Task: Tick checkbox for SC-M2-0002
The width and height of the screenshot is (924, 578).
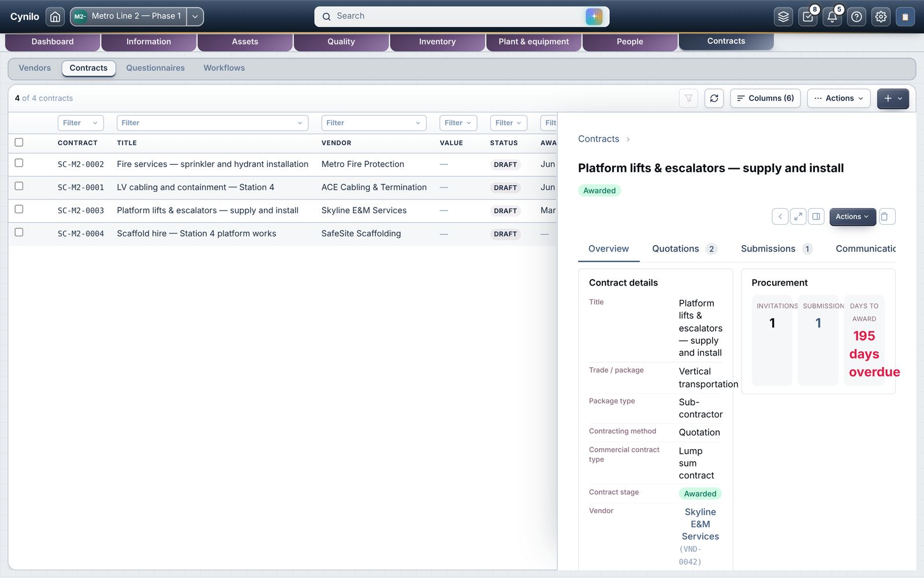Action: [19, 163]
